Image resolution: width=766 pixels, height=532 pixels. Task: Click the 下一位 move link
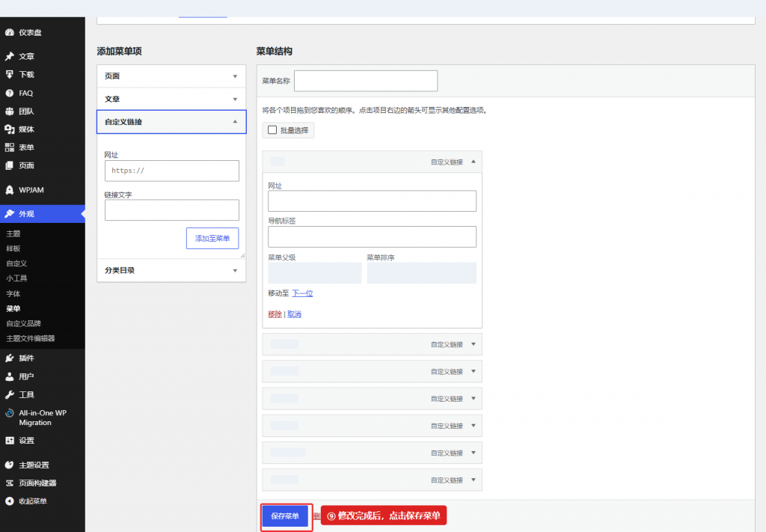click(x=302, y=293)
